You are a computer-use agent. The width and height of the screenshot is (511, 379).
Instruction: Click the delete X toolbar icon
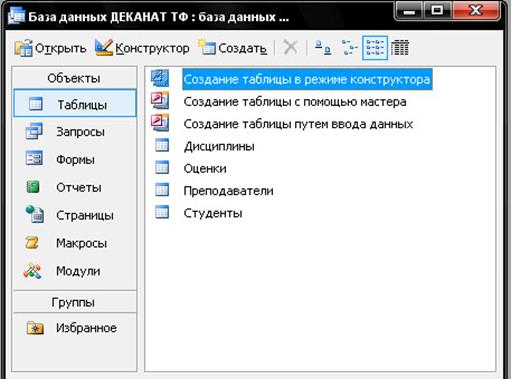point(290,48)
